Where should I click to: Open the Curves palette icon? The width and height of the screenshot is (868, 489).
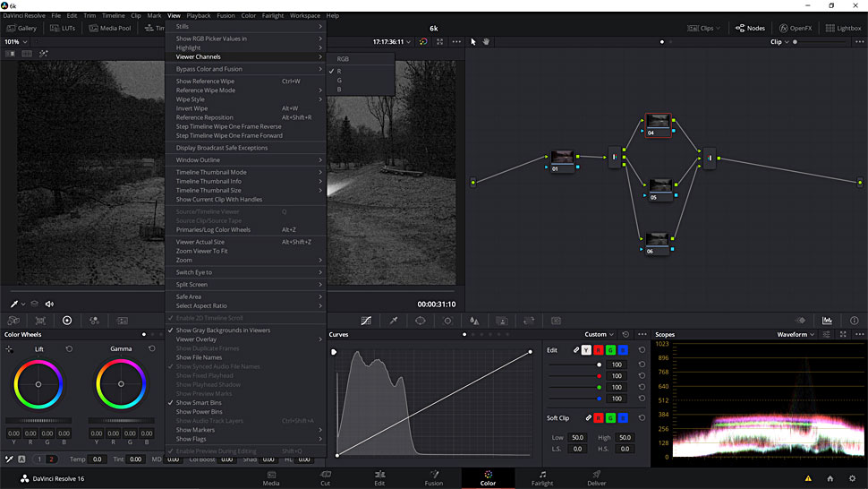[366, 321]
